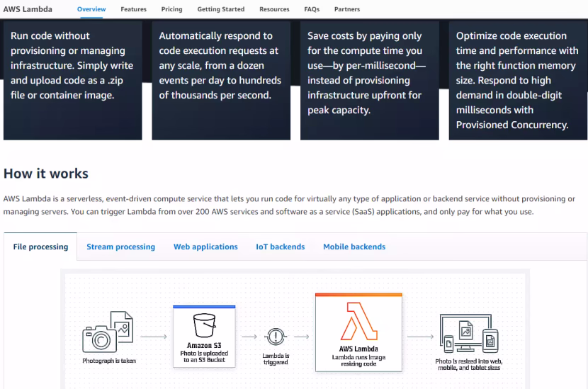The height and width of the screenshot is (389, 588).
Task: Click the Lambda is triggered alert icon
Action: point(276,337)
